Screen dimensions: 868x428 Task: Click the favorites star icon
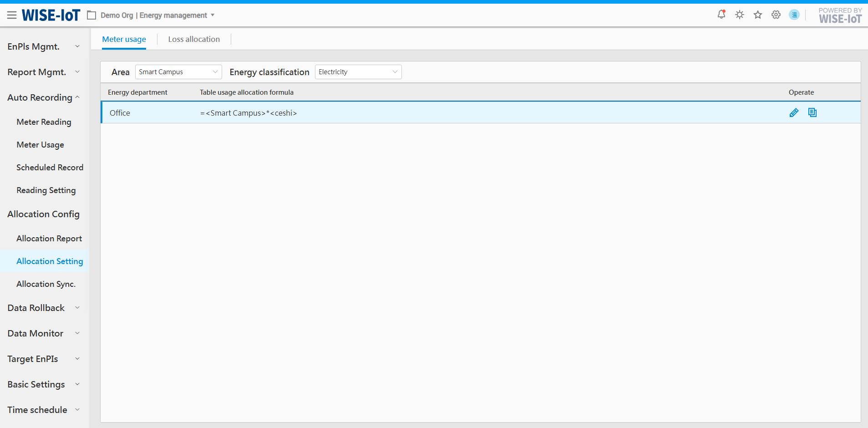(x=758, y=15)
